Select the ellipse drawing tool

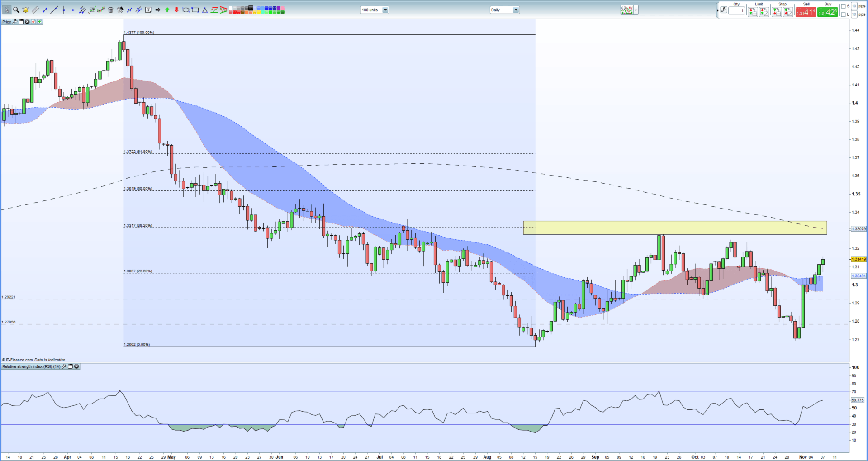pyautogui.click(x=186, y=10)
